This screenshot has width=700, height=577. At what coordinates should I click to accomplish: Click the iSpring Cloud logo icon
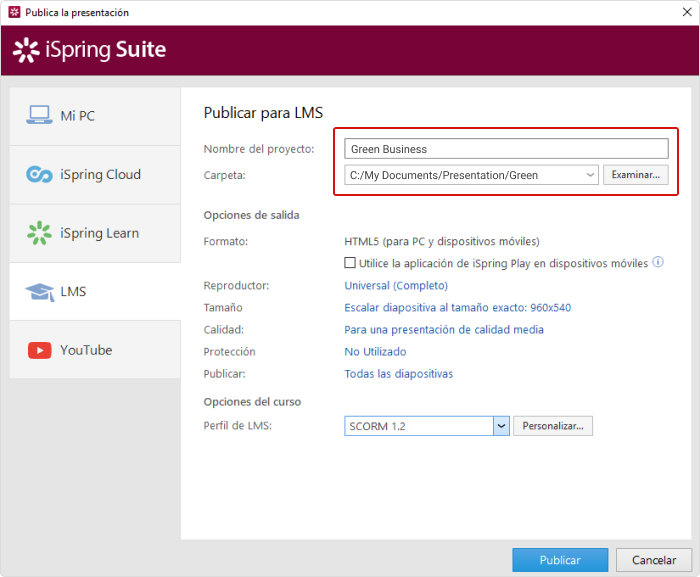[39, 174]
